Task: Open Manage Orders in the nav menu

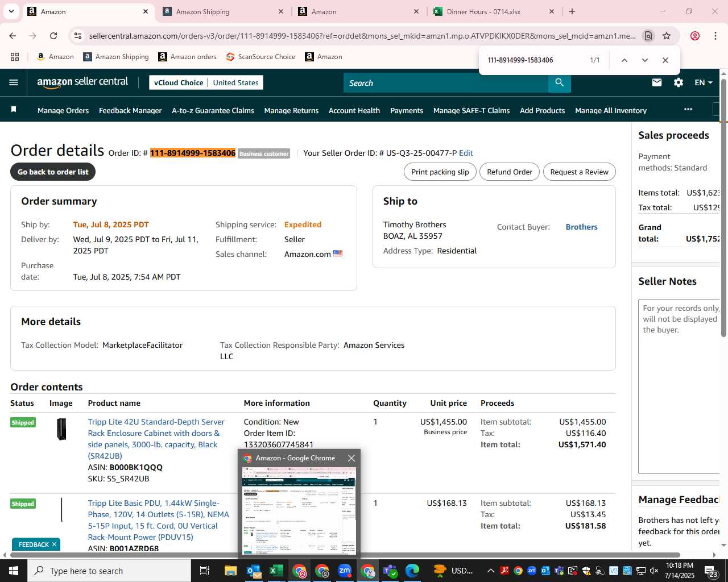Action: pos(63,111)
